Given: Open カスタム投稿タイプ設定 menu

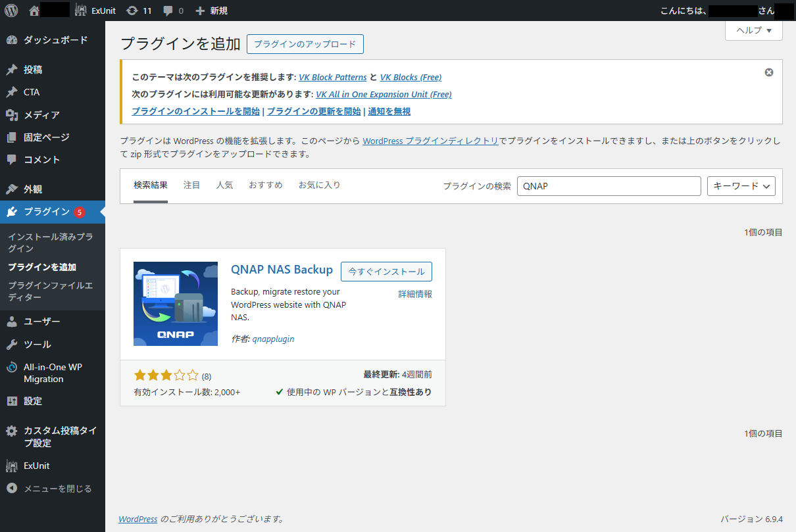Looking at the screenshot, I should [x=53, y=437].
